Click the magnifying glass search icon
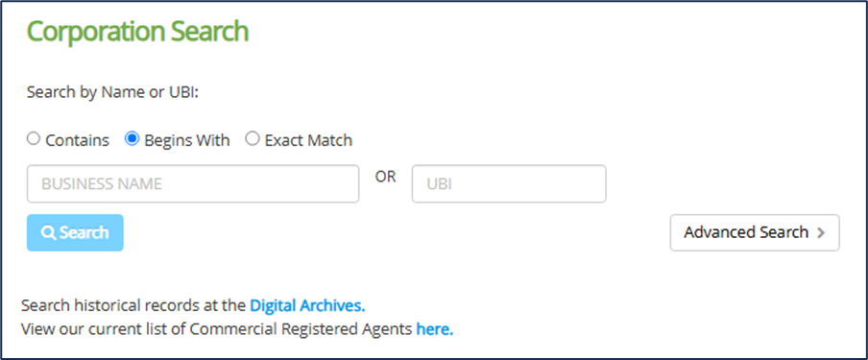Viewport: 868px width, 360px height. 49,233
